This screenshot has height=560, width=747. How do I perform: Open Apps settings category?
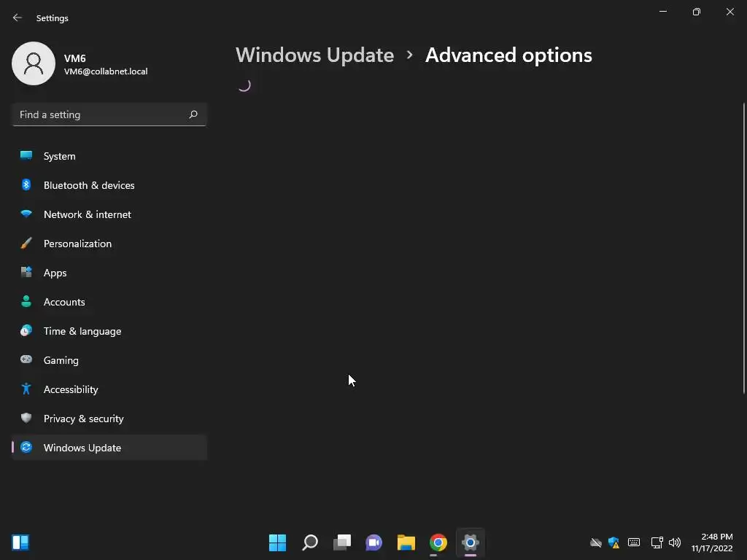[x=109, y=273]
